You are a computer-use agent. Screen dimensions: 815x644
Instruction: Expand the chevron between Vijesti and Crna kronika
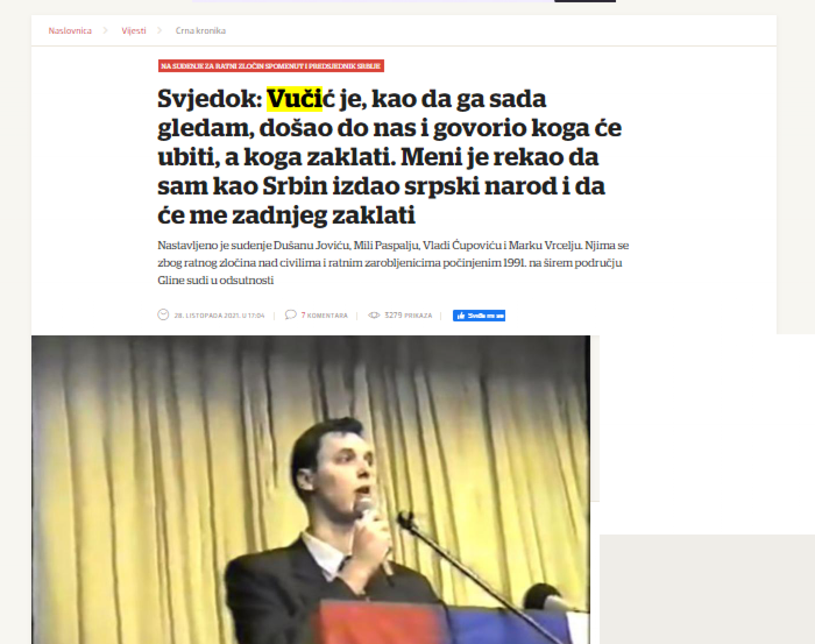159,30
